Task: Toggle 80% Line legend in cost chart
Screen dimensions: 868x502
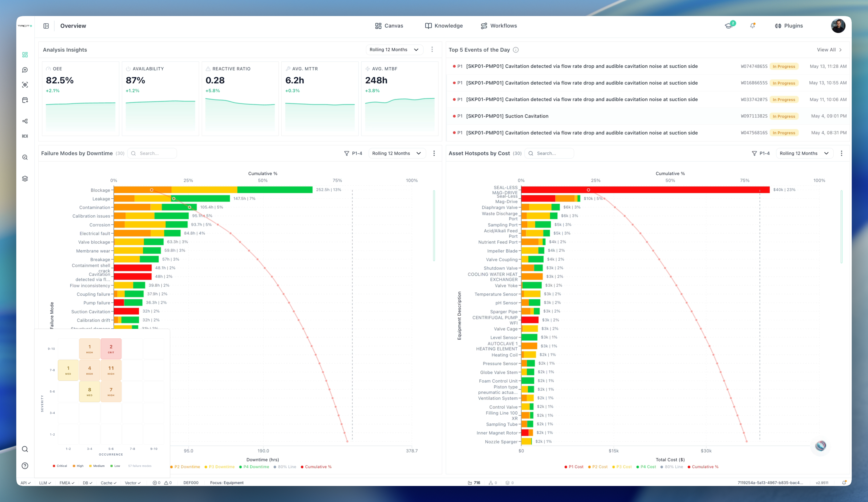Action: [671, 467]
